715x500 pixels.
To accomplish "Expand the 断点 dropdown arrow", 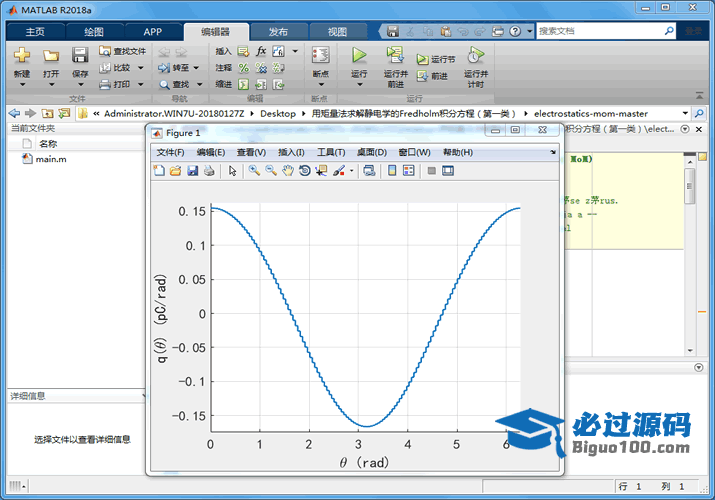I will tap(321, 85).
